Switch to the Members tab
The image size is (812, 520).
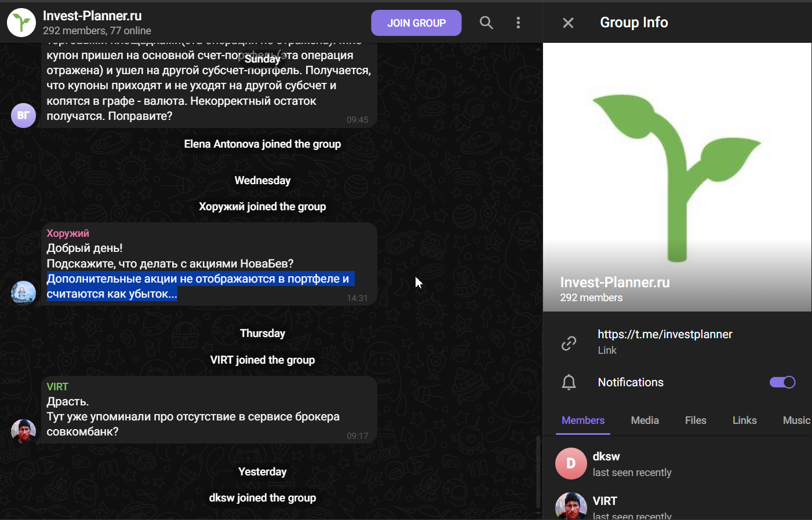583,420
